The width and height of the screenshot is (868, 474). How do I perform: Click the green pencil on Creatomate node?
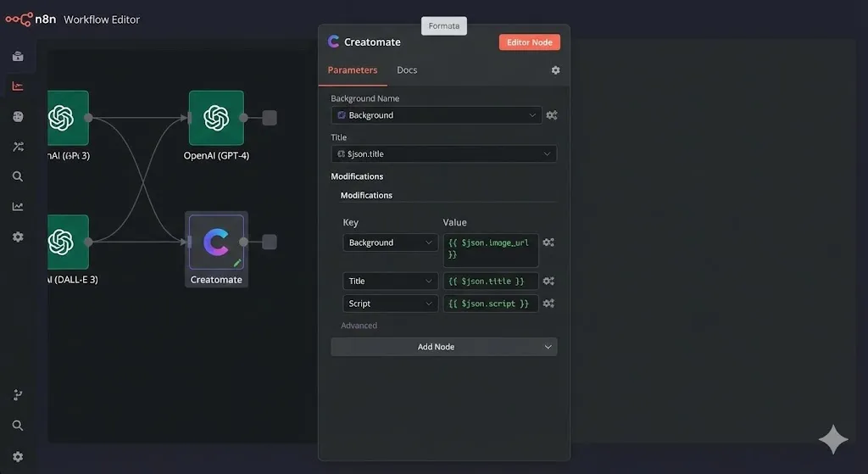(x=237, y=263)
